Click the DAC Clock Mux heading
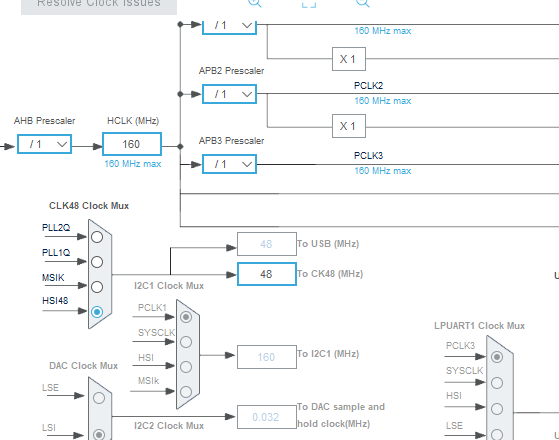 click(x=83, y=365)
